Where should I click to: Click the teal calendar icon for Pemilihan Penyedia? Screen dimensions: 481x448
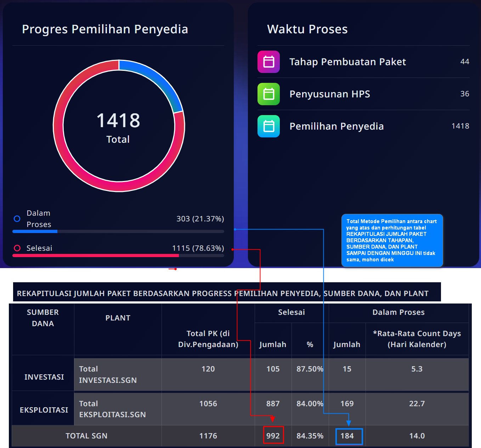tap(268, 126)
